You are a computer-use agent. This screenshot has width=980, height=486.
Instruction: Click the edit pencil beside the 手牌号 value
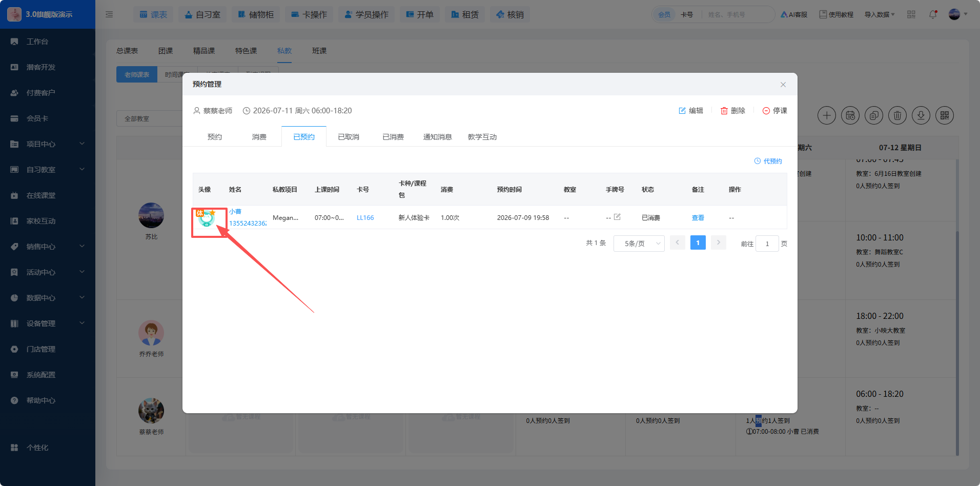pyautogui.click(x=617, y=217)
